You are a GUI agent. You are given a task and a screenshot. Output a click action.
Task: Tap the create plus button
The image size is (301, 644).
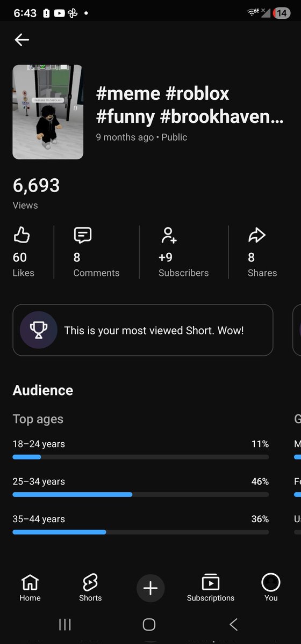(x=150, y=588)
